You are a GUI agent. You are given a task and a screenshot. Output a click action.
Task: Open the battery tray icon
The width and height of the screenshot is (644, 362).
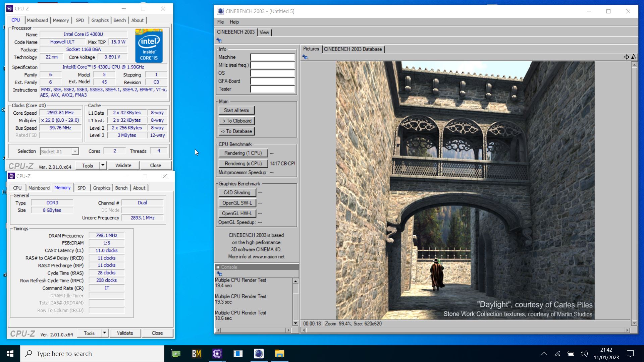click(571, 354)
